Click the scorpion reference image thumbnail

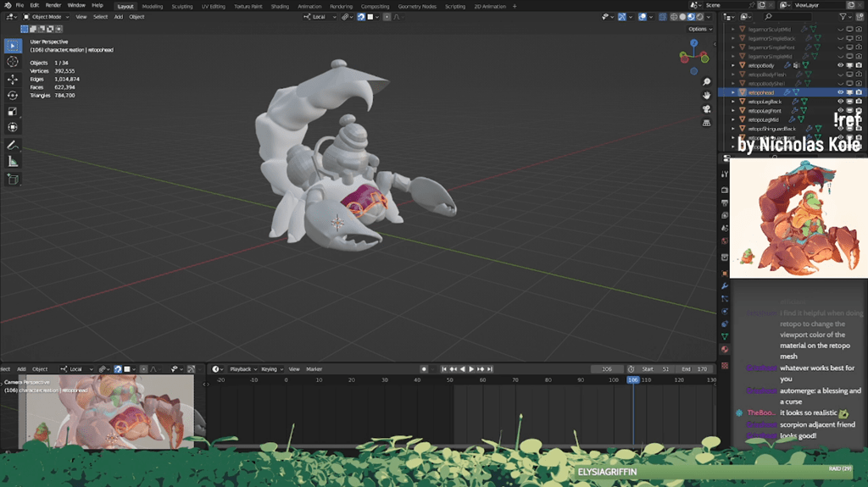(798, 218)
